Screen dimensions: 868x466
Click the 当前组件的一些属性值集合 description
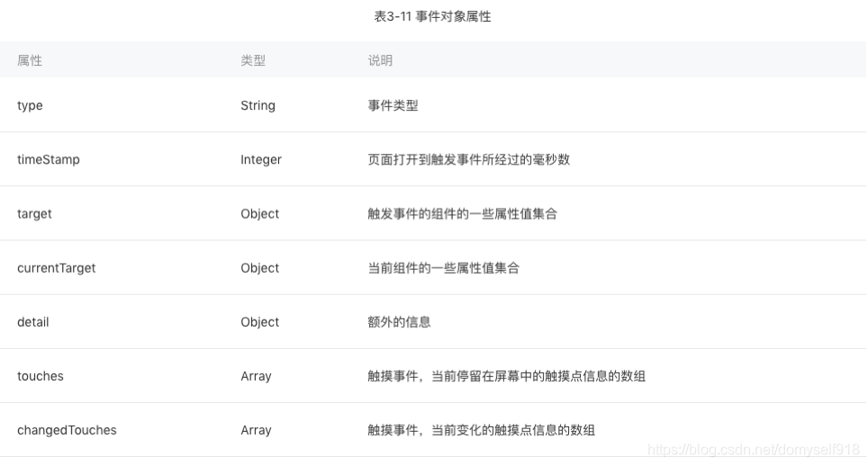(443, 267)
